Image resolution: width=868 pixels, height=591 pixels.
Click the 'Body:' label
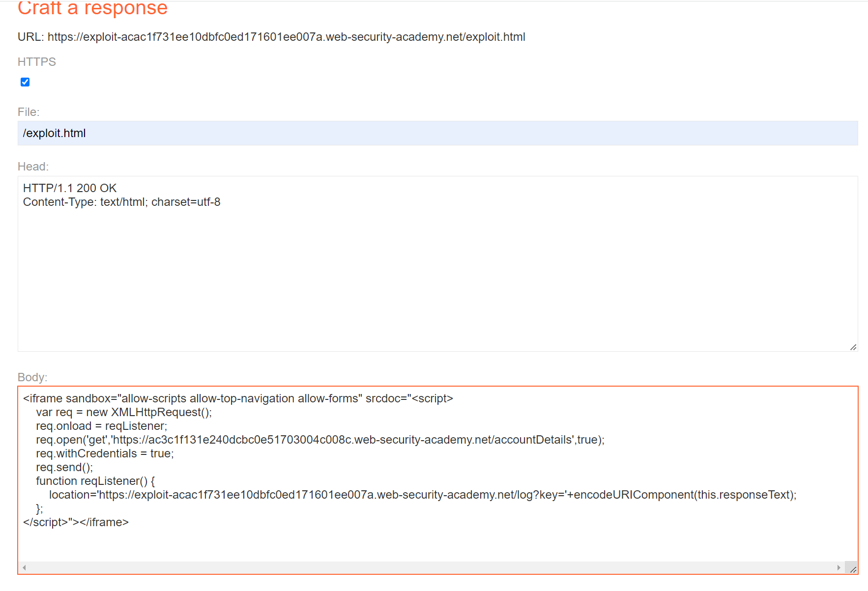pos(32,377)
